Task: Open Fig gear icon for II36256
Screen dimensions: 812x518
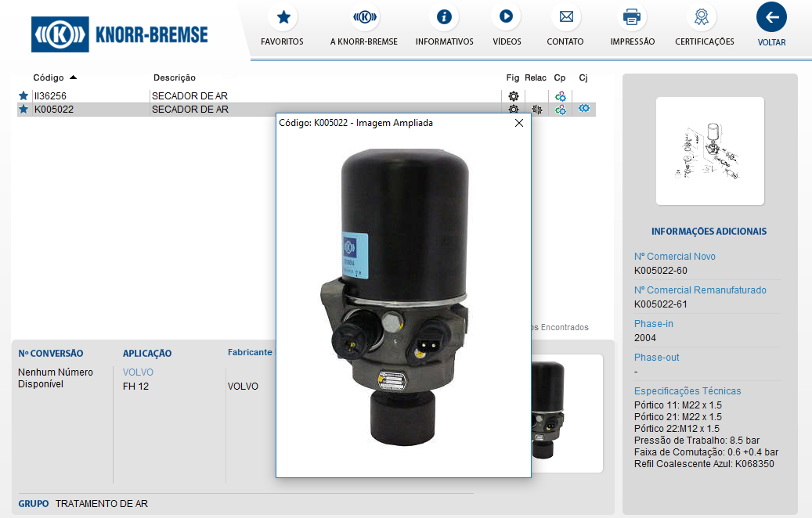Action: [x=514, y=96]
